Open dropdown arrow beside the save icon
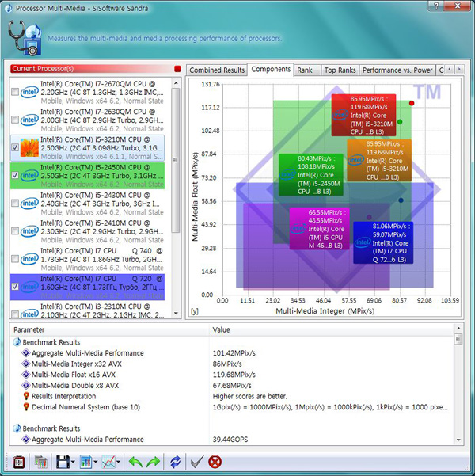 71,461
